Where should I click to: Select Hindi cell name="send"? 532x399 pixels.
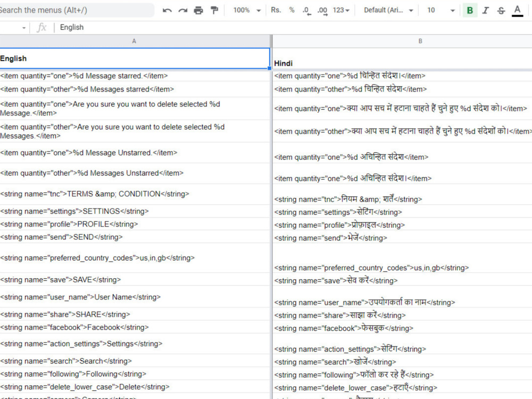(402, 237)
